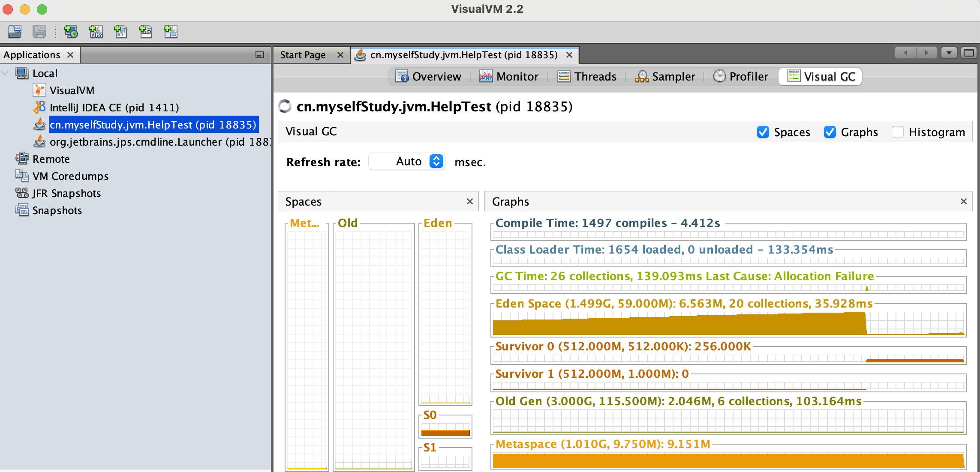Close the Spaces panel

tap(470, 201)
